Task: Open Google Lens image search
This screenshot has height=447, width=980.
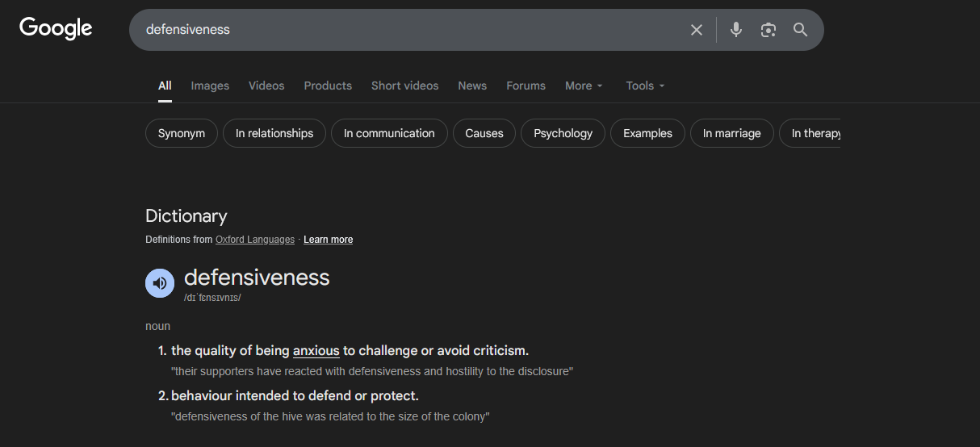Action: [x=768, y=30]
